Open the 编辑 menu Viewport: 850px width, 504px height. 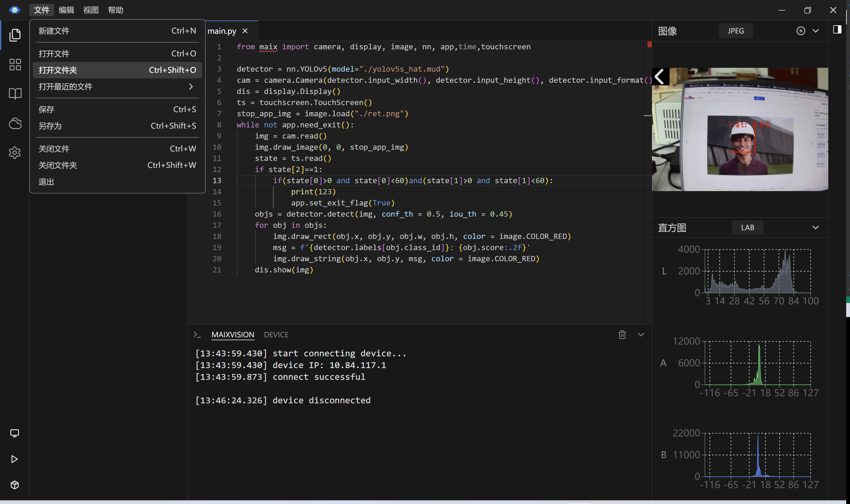[66, 10]
